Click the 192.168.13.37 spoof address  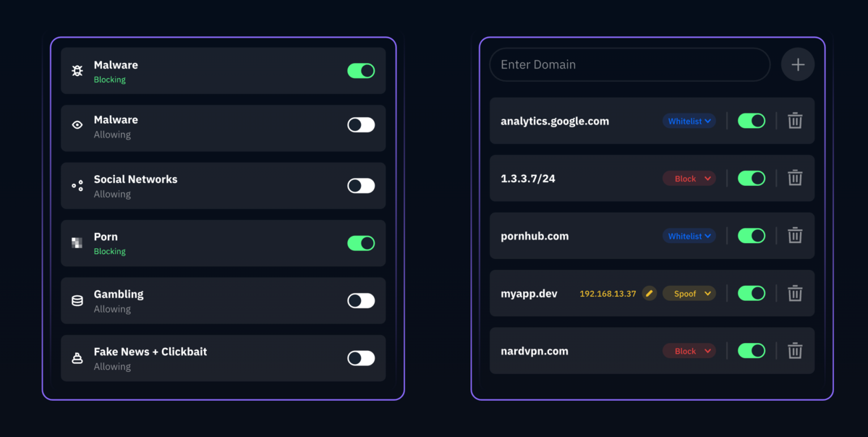[608, 294]
